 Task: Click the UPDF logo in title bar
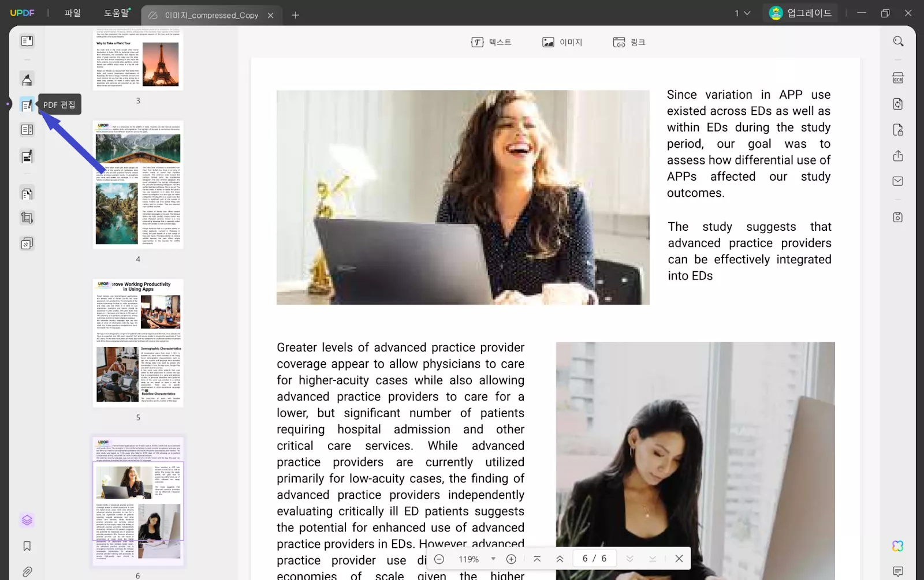point(22,13)
